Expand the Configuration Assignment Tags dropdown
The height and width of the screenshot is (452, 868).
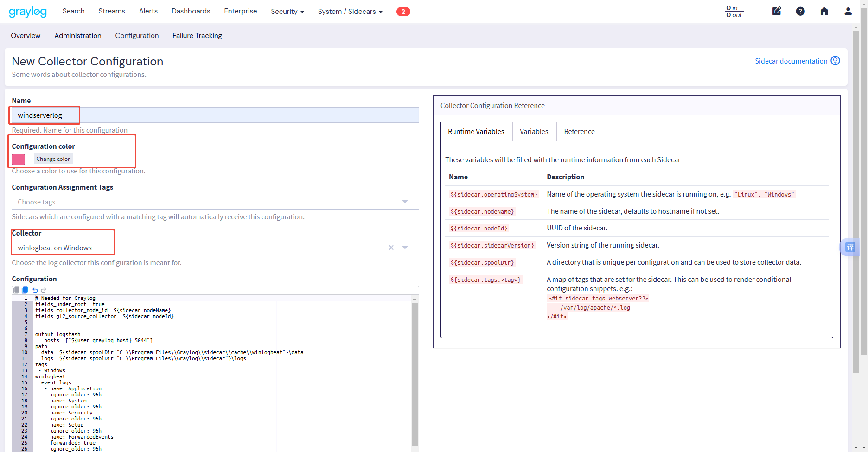pyautogui.click(x=405, y=202)
